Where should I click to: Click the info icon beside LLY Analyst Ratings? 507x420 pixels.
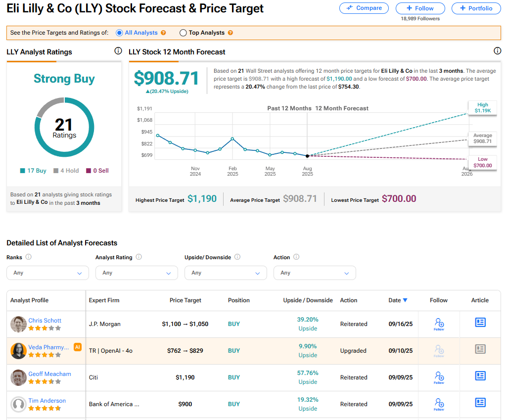[x=118, y=51]
